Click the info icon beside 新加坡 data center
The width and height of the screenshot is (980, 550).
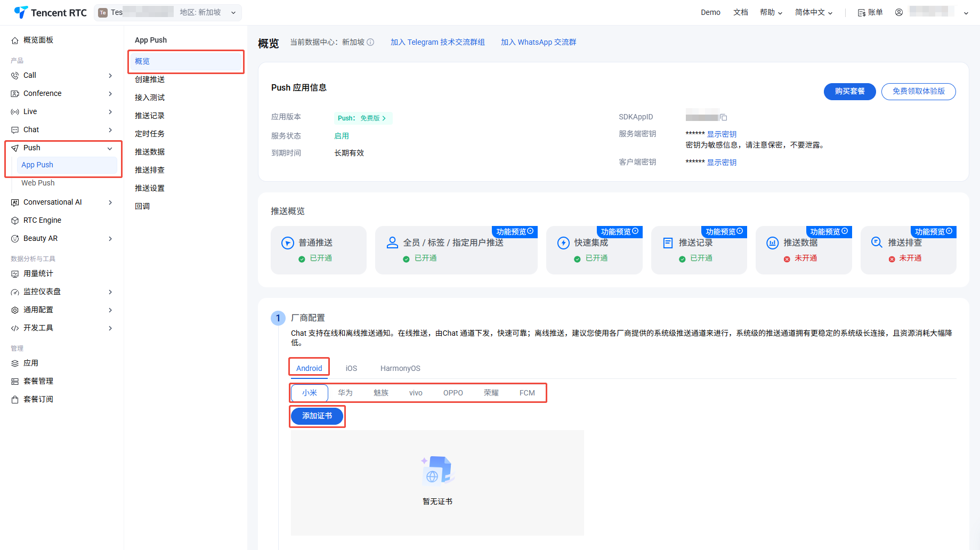370,42
